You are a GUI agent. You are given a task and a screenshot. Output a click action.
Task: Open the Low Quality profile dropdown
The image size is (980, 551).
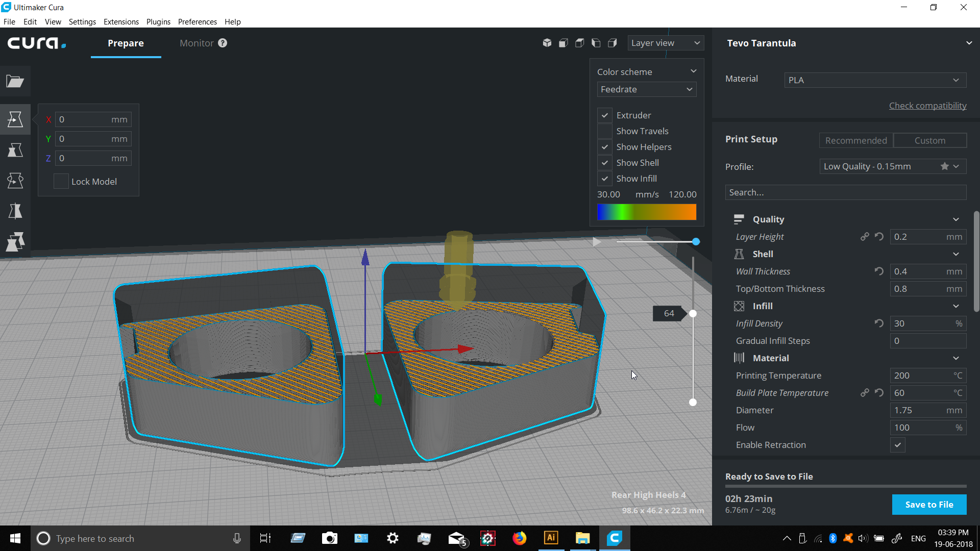point(893,166)
